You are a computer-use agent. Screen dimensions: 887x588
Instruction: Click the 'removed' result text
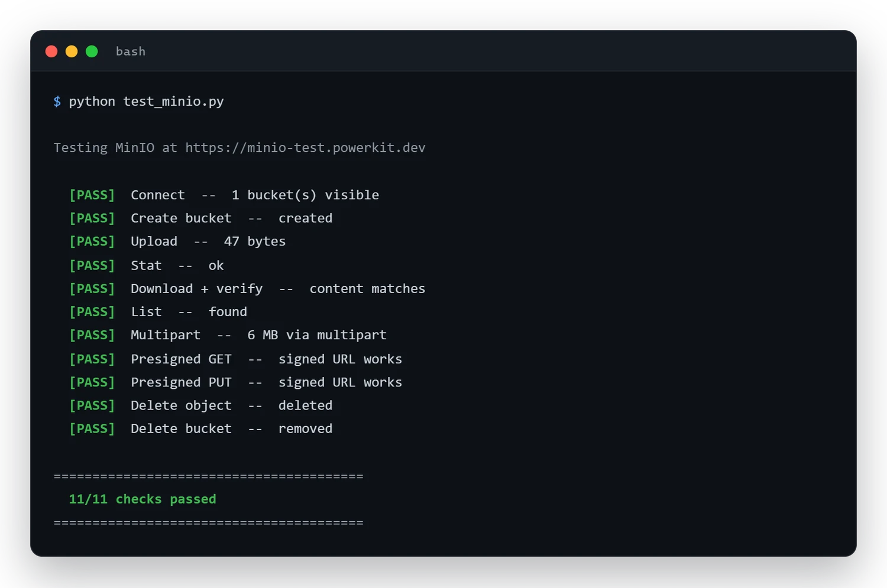pyautogui.click(x=306, y=428)
